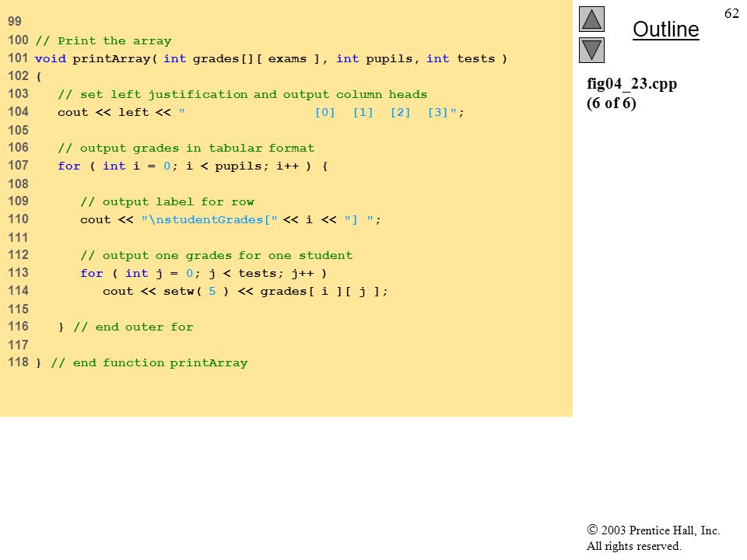This screenshot has width=747, height=560.
Task: Click line number 108
Action: click(18, 184)
